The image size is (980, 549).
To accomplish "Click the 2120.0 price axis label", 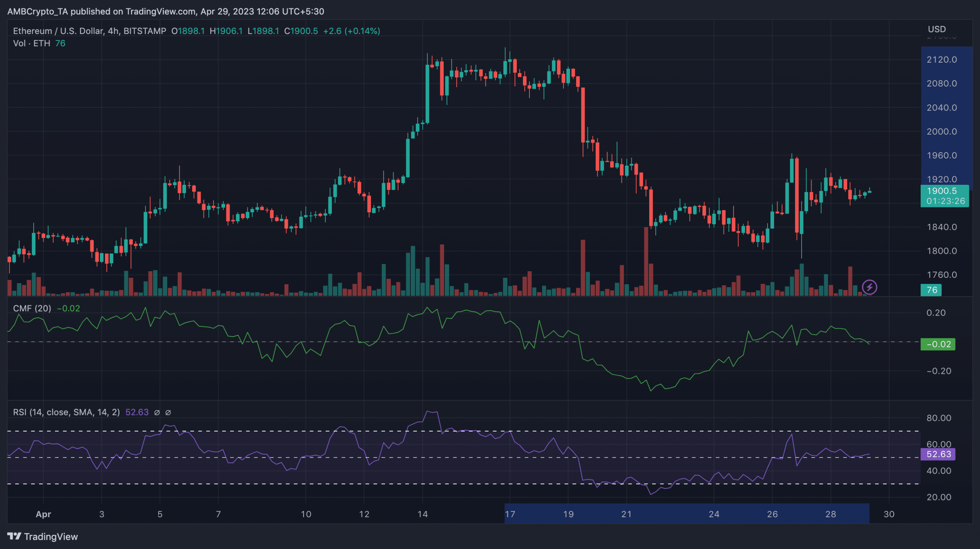I will (942, 60).
